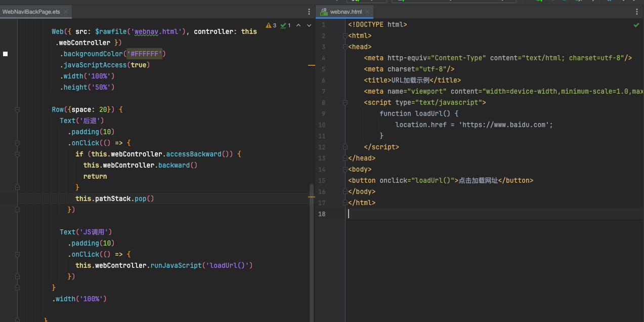Click the return keyword
The height and width of the screenshot is (322, 644).
pyautogui.click(x=95, y=176)
